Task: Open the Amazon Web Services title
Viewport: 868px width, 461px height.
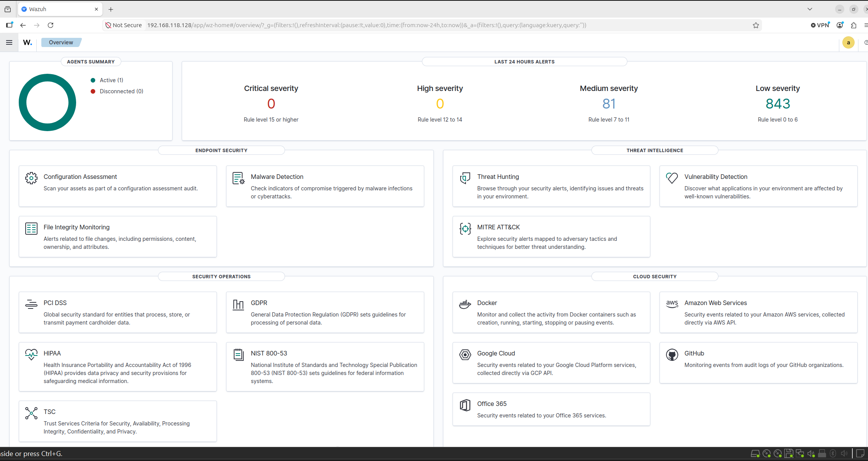Action: point(715,303)
